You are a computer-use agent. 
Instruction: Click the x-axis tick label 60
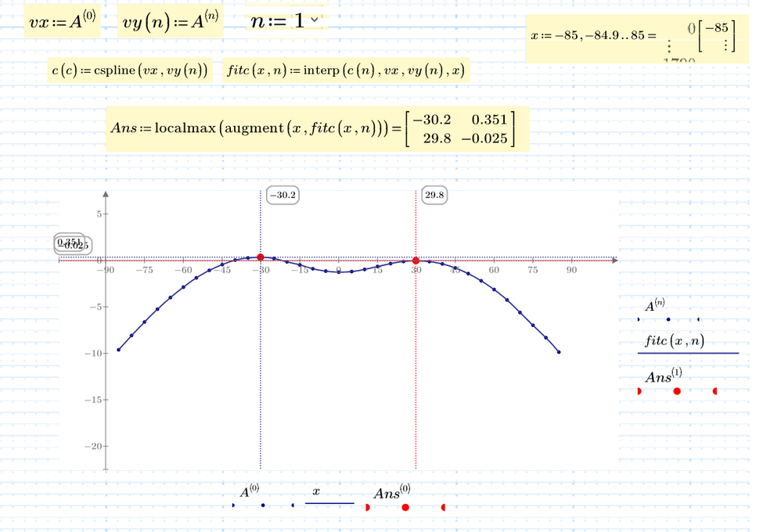click(x=494, y=270)
